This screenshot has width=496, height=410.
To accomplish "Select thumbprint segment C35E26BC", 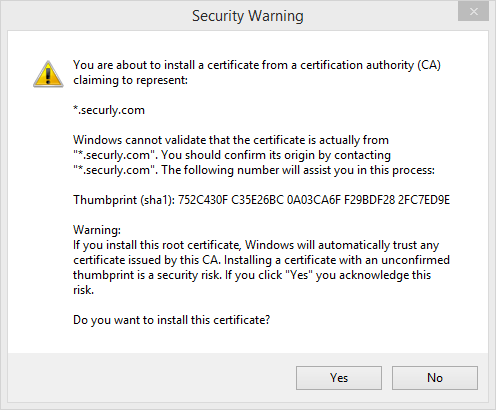I will (x=257, y=200).
